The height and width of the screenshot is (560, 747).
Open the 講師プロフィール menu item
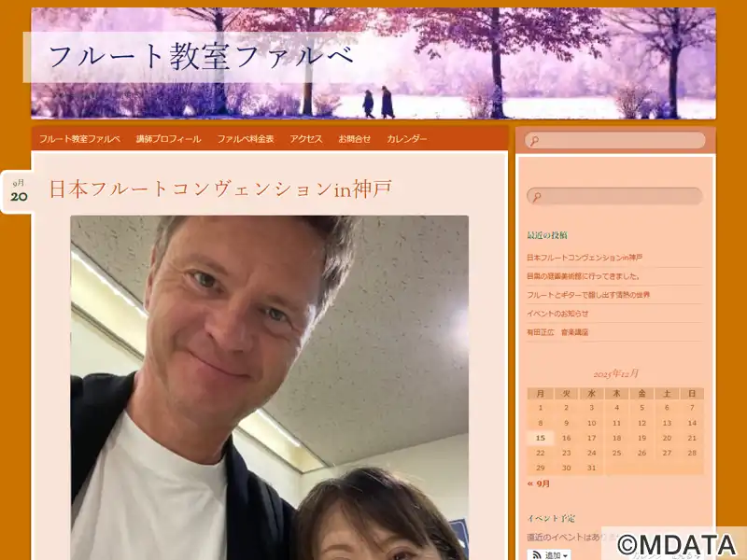pyautogui.click(x=169, y=139)
